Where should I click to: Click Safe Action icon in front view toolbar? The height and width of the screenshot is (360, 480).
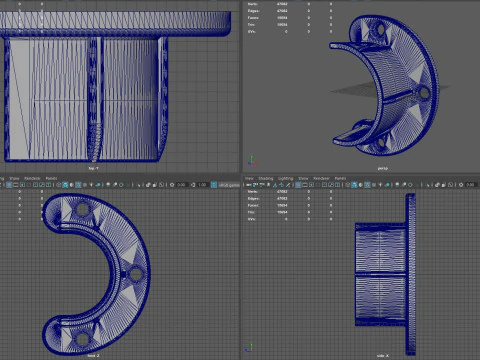pyautogui.click(x=42, y=185)
